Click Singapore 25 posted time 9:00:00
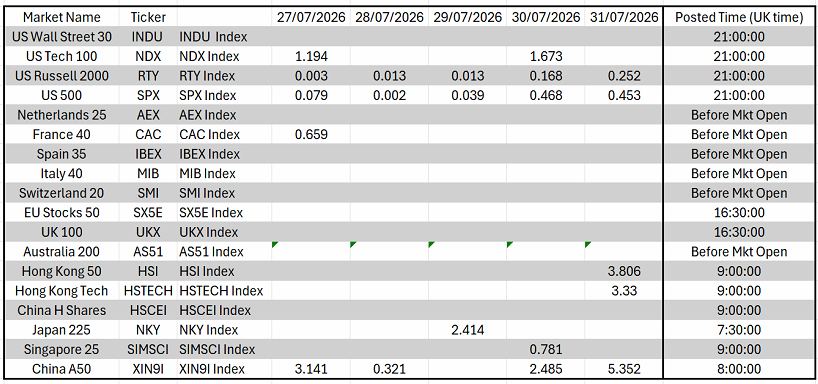818x384 pixels. click(739, 350)
